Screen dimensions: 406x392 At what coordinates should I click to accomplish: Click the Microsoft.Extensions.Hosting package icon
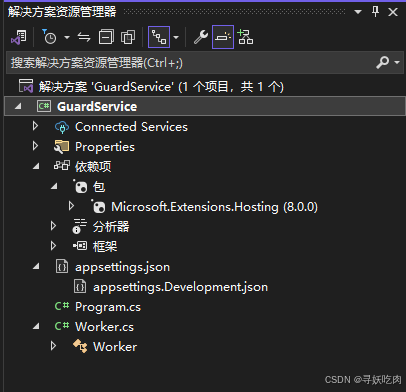[98, 206]
